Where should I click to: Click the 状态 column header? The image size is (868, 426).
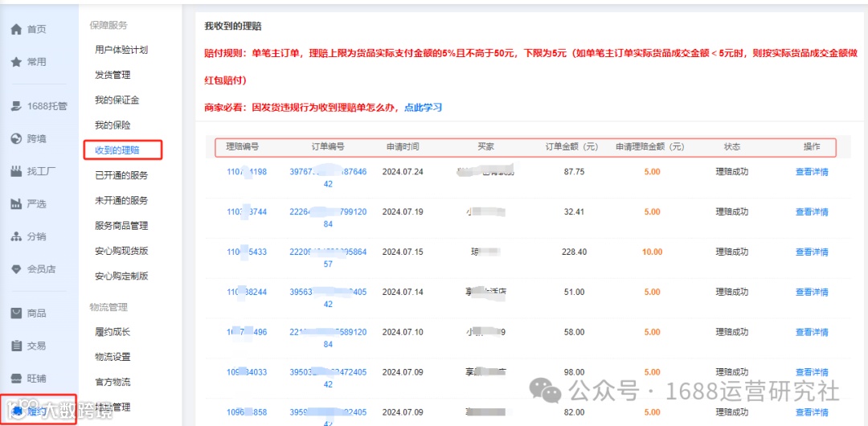[732, 147]
